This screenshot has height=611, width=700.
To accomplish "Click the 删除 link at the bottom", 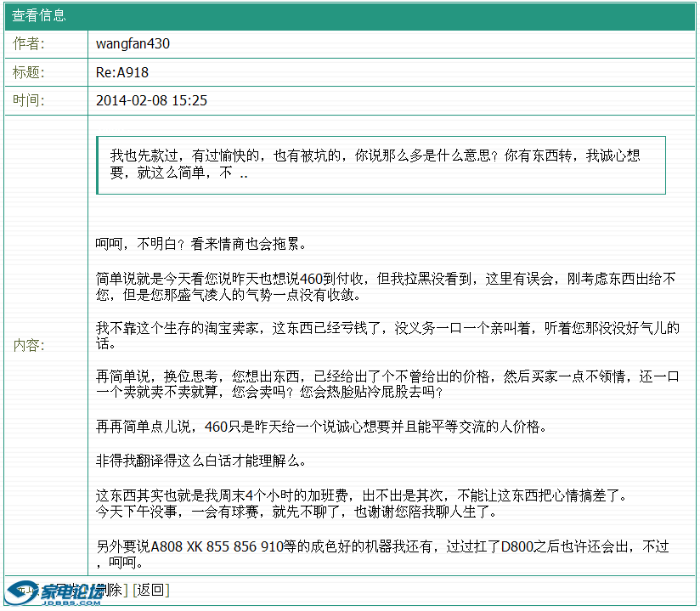I will pos(115,590).
